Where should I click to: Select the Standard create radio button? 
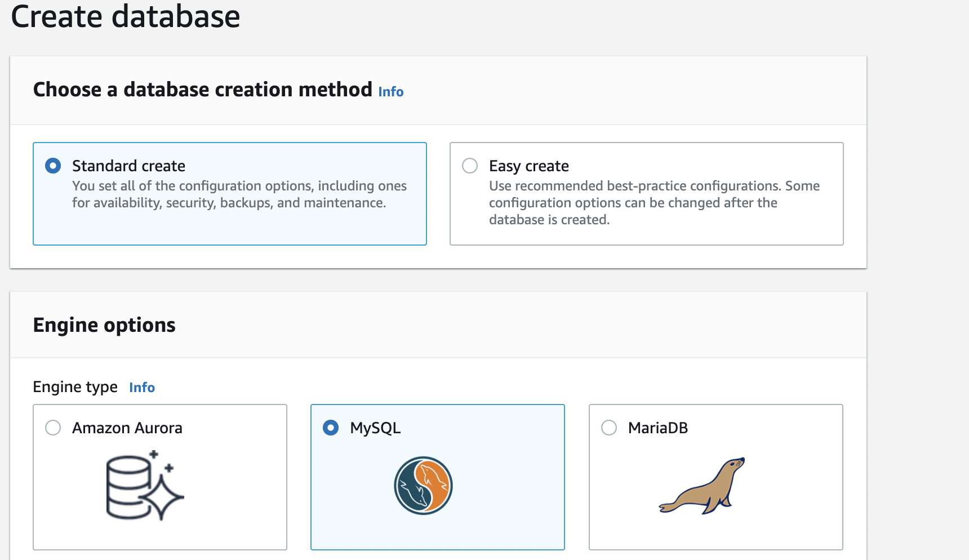53,166
